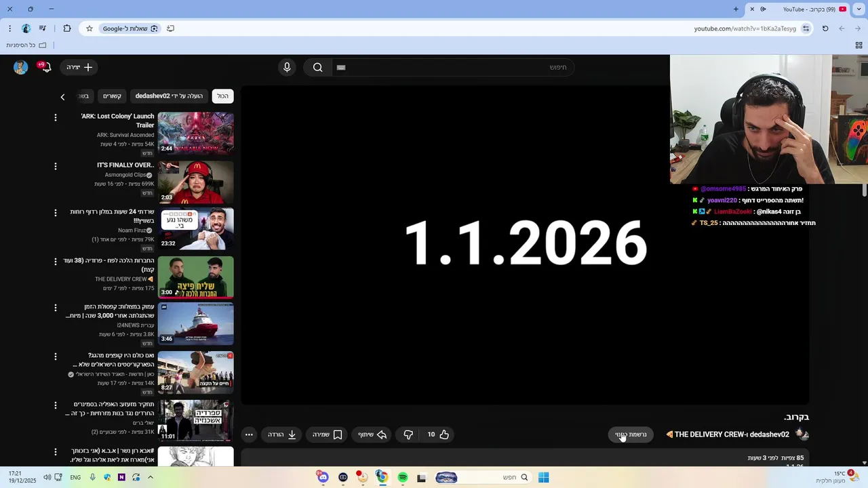Open the pizza delivery parody thumbnail
This screenshot has width=868, height=488.
[x=196, y=277]
